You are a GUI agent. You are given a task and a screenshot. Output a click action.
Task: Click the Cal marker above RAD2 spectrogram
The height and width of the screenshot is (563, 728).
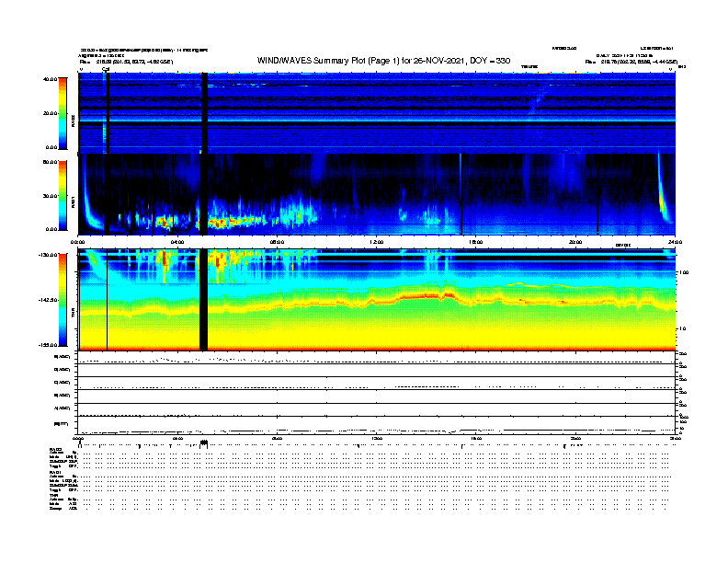(x=106, y=69)
